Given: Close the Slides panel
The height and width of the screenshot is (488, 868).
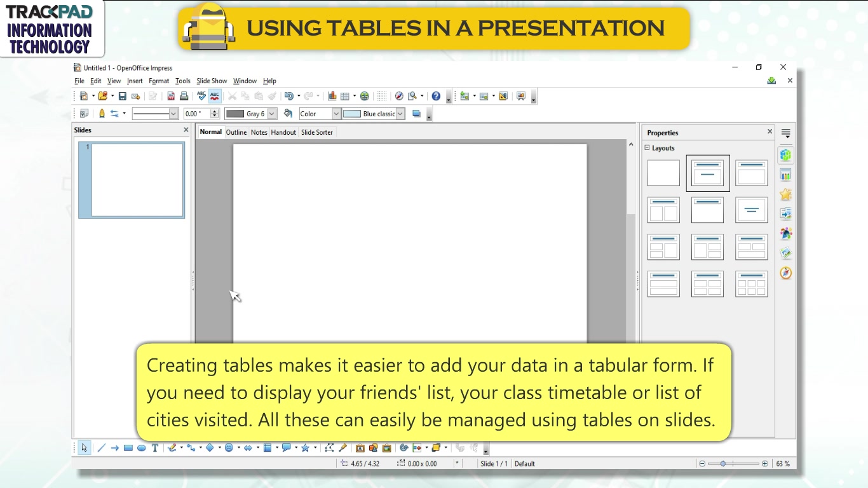Looking at the screenshot, I should (x=186, y=130).
